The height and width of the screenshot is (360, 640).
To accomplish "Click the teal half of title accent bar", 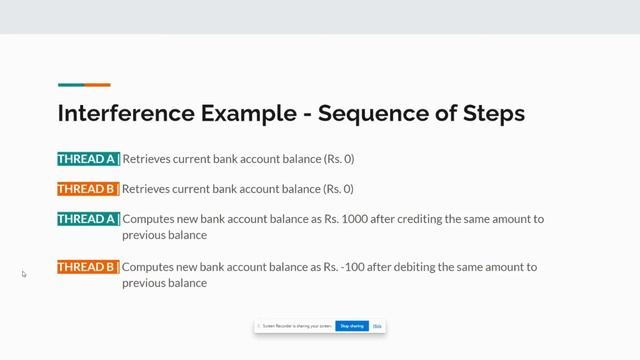I will coord(71,85).
